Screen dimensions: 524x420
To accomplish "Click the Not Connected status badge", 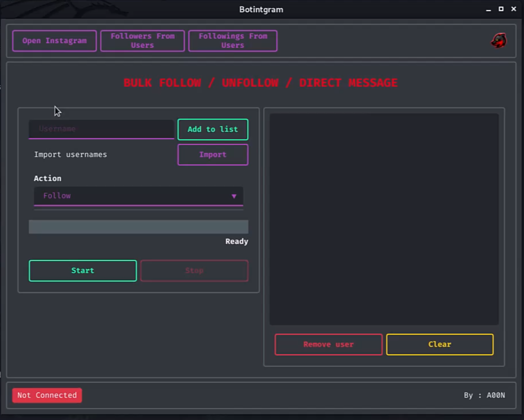I will pos(47,395).
